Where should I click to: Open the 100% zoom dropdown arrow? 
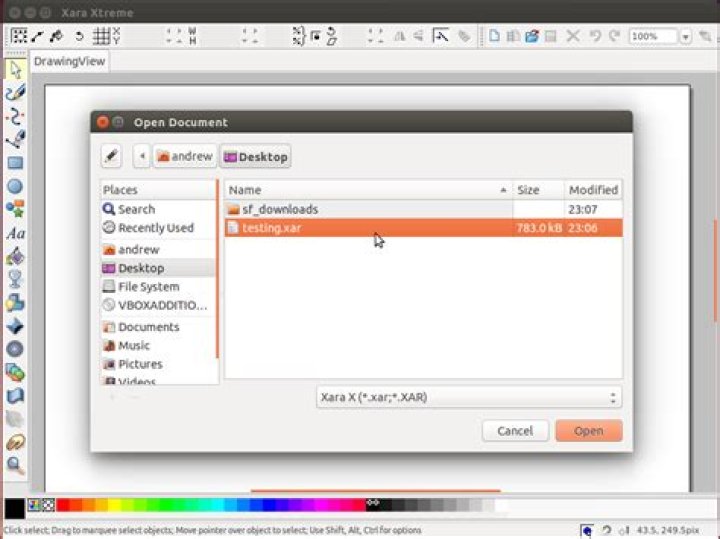685,36
